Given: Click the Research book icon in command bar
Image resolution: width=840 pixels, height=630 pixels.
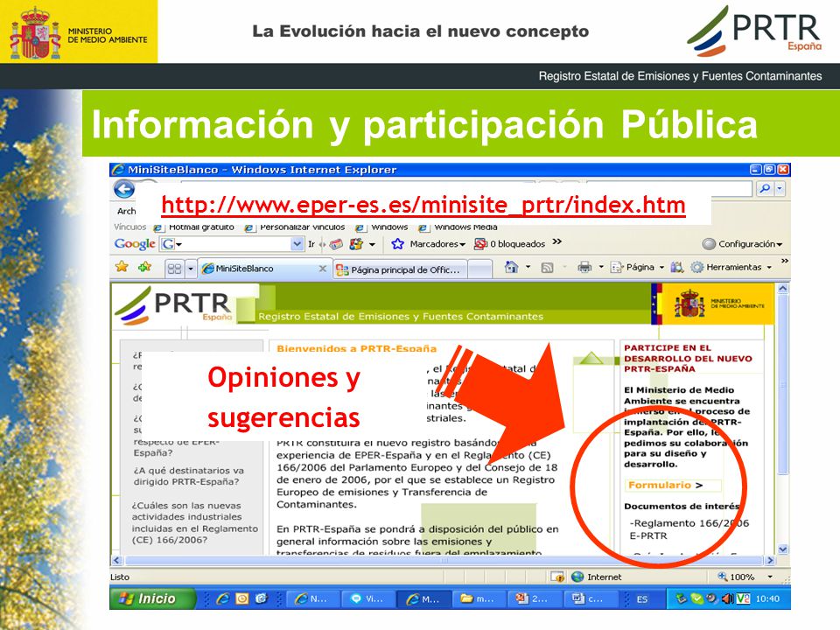Looking at the screenshot, I should [x=676, y=267].
